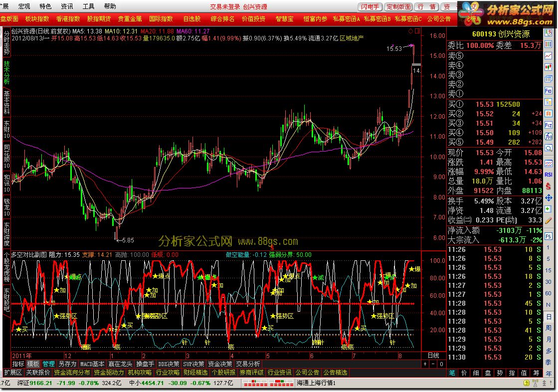Viewport: 558px width, 392px height.
Task: Click the plus zoom-in button below chart axis
Action: [x=425, y=364]
